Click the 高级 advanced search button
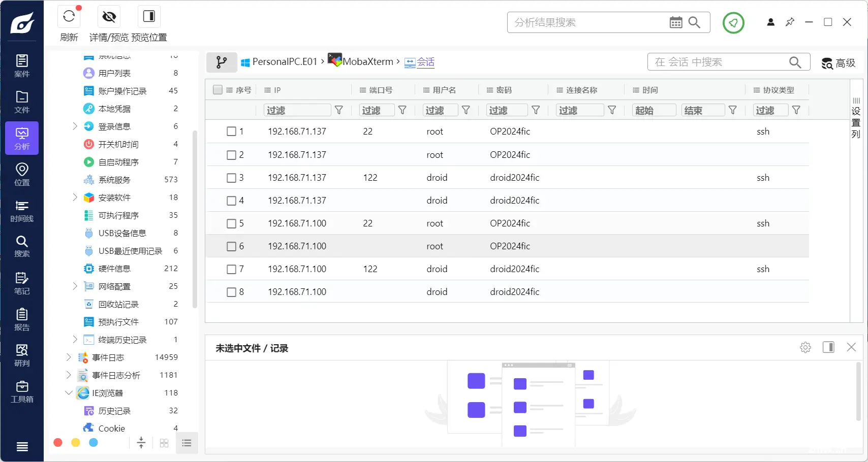Viewport: 868px width, 462px height. point(839,63)
